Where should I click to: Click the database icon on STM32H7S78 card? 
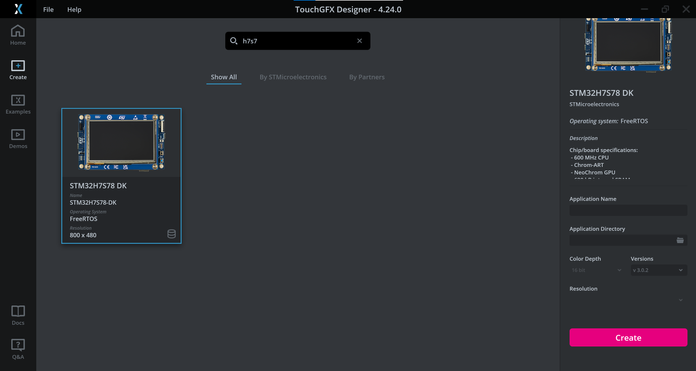(x=171, y=234)
